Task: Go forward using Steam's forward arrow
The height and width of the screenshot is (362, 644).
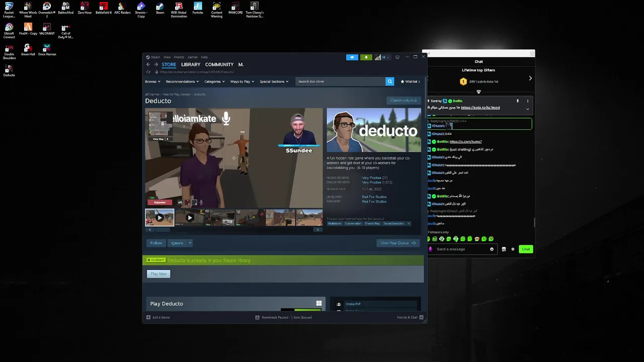Action: coord(156,64)
